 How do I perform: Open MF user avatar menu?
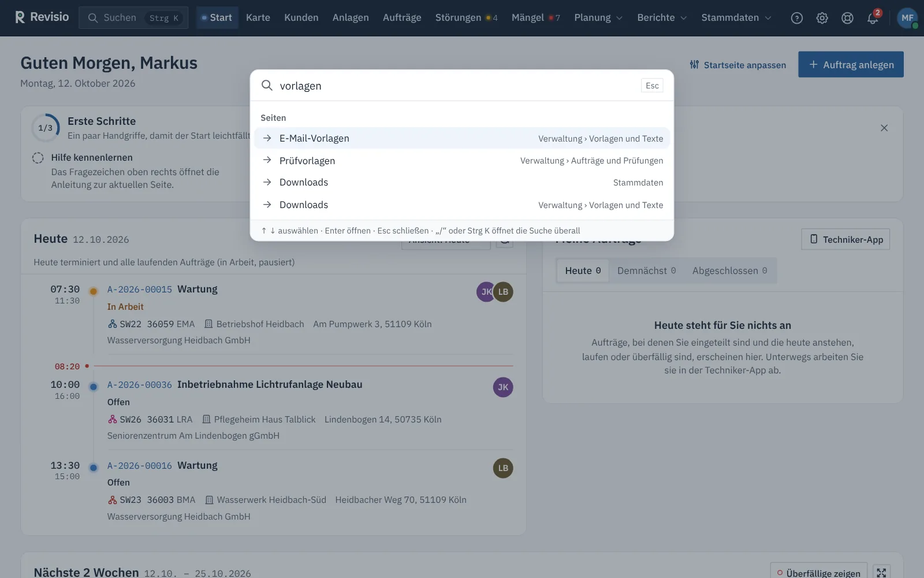pyautogui.click(x=907, y=18)
